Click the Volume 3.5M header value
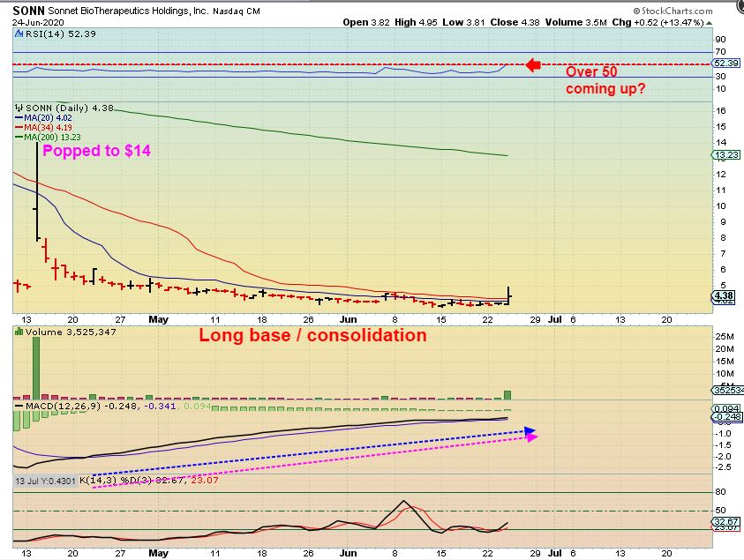This screenshot has width=744, height=560. [x=576, y=22]
